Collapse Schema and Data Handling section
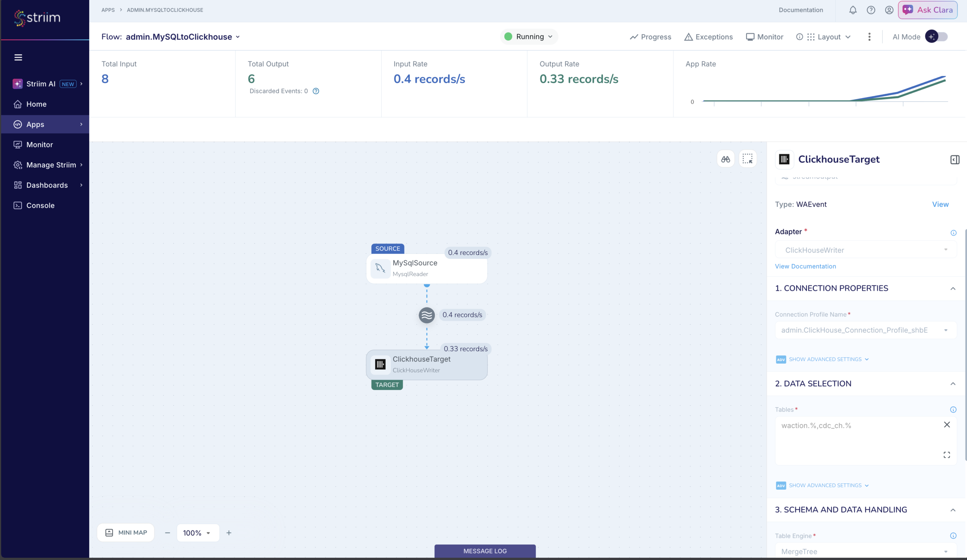This screenshot has width=967, height=560. pyautogui.click(x=952, y=510)
